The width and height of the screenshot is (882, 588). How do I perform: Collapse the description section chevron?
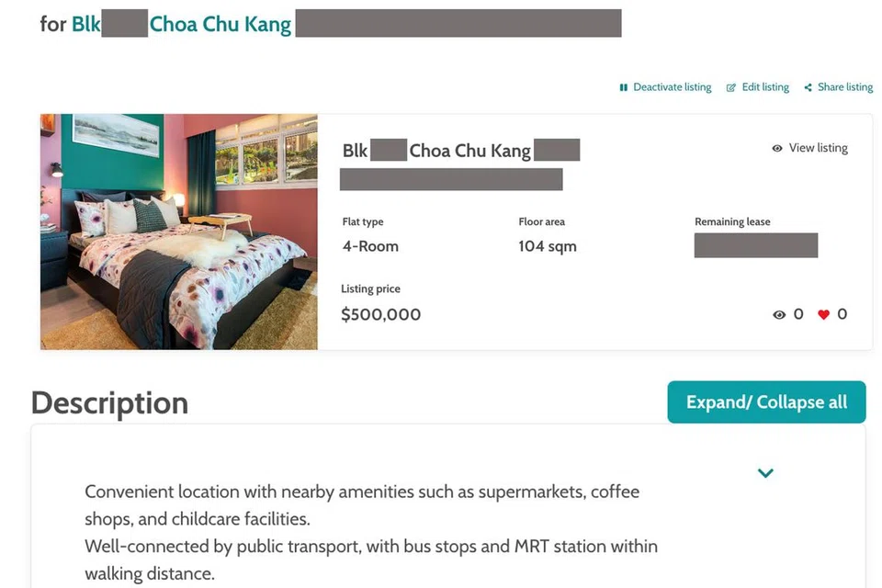[765, 473]
